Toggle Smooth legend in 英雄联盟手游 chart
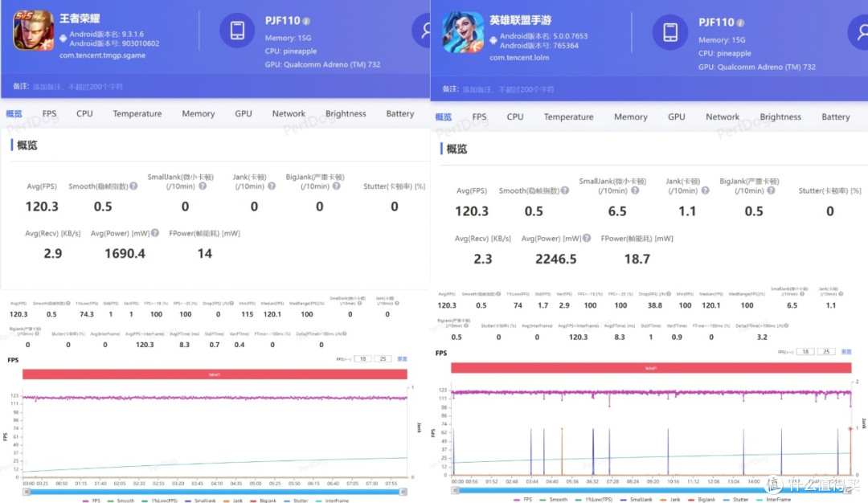 point(554,499)
